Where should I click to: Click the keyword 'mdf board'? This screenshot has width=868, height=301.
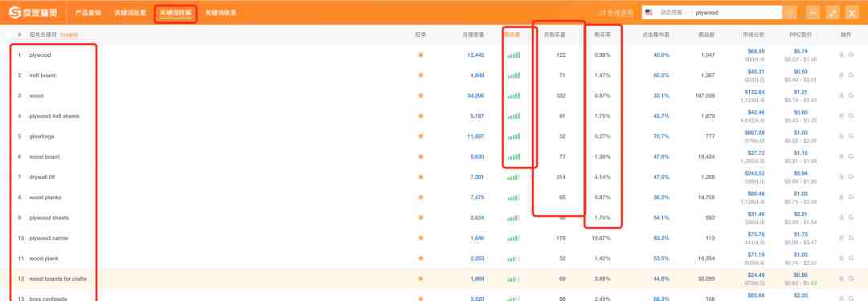[x=43, y=75]
